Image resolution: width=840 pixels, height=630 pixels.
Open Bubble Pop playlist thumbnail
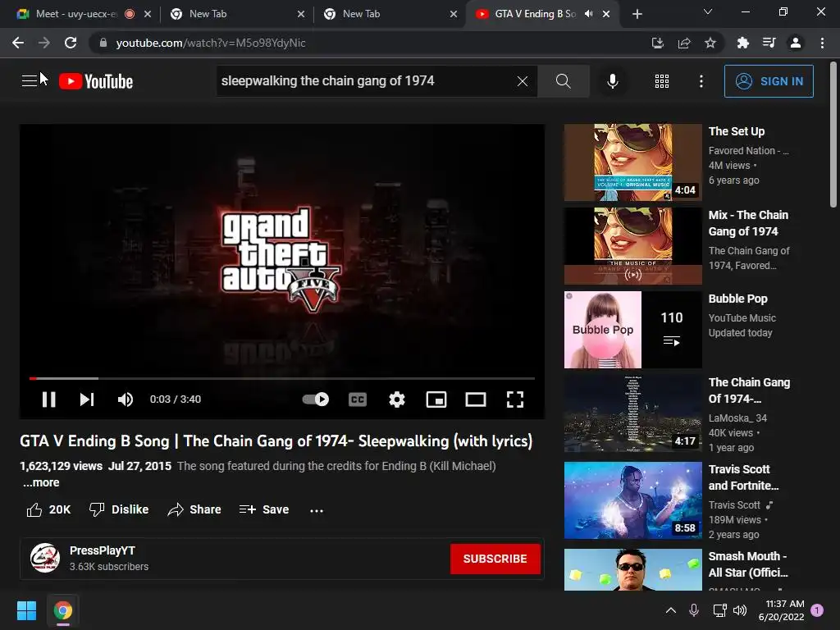coord(632,330)
